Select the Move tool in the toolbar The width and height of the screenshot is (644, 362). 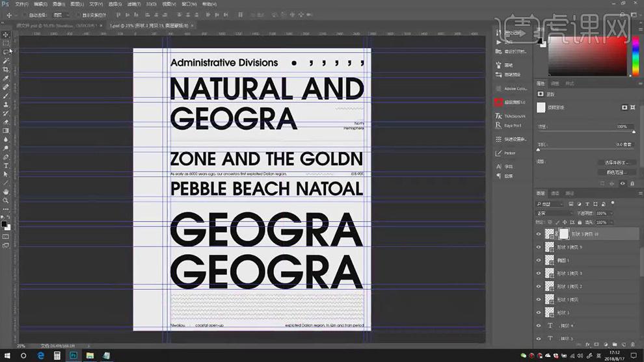[x=6, y=34]
